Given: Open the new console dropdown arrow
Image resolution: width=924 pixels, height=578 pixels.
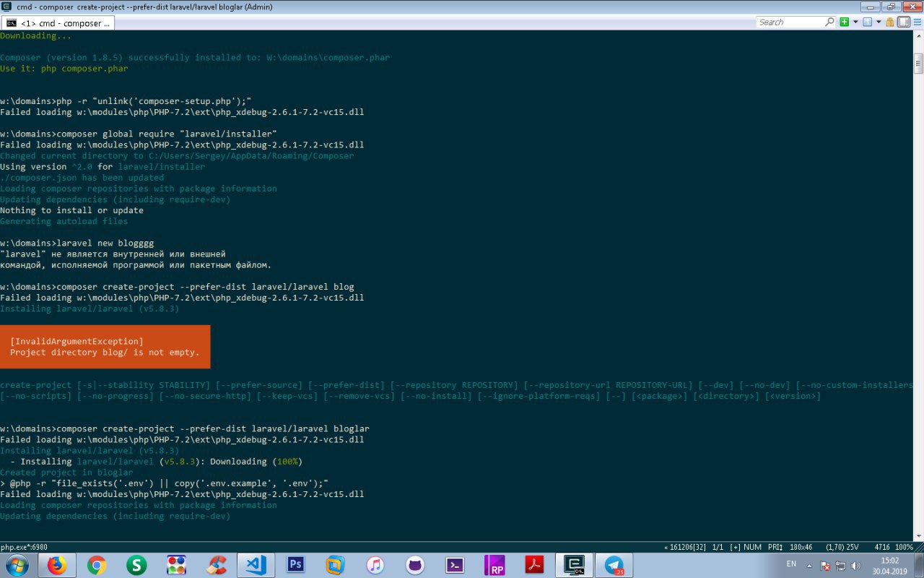Looking at the screenshot, I should [855, 22].
